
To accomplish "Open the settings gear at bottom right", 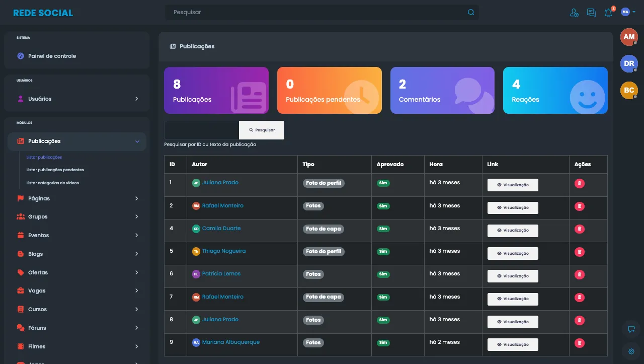I will pos(631,351).
